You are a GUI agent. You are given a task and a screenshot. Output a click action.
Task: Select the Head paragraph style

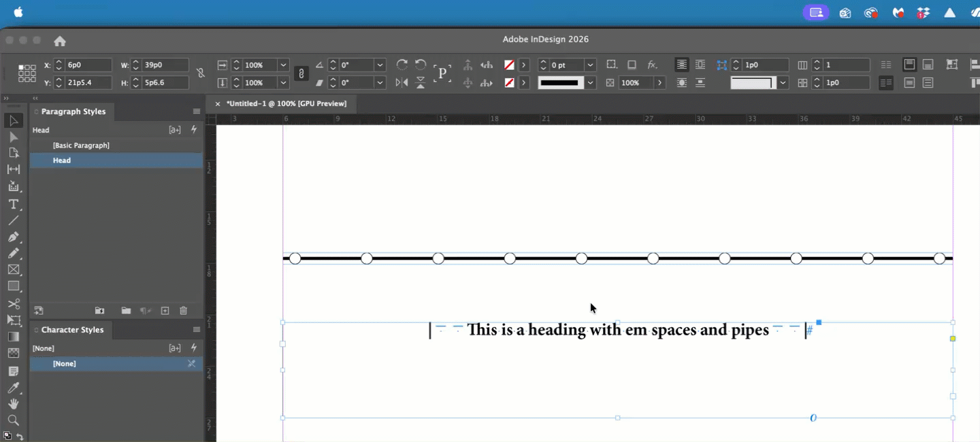pos(116,160)
